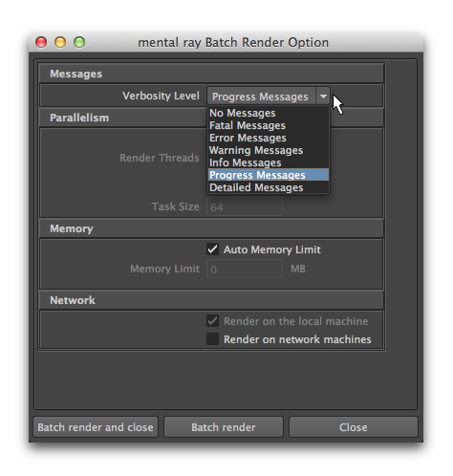Choose Info Messages verbosity level

269,162
